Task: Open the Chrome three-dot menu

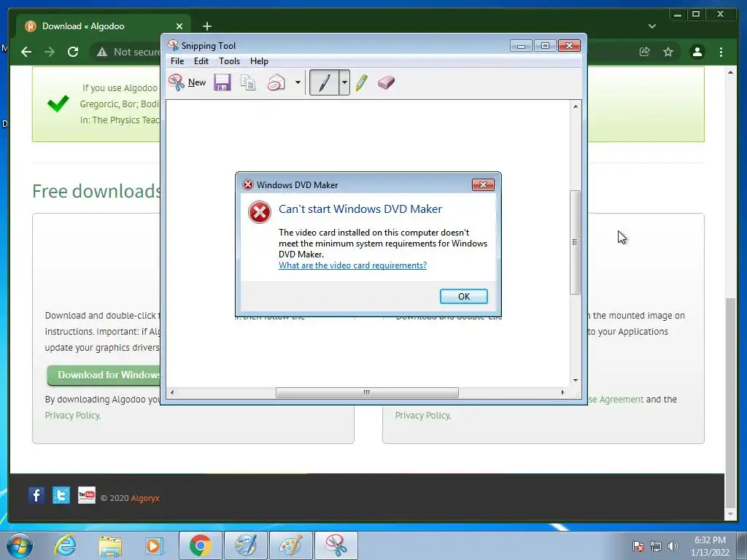Action: (x=721, y=52)
